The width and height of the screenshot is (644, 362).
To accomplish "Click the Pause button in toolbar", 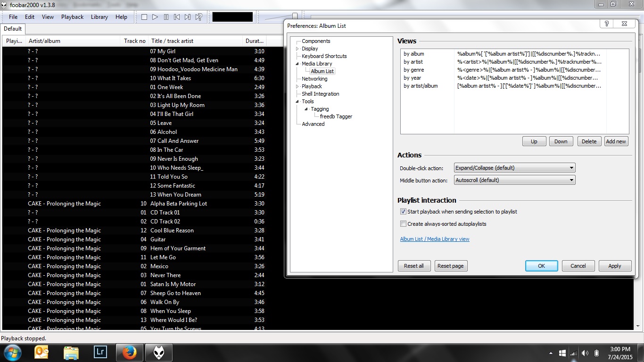I will click(x=166, y=17).
